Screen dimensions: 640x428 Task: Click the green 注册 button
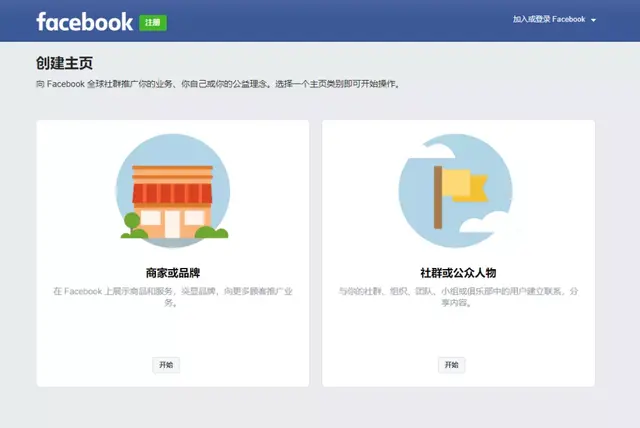[153, 23]
